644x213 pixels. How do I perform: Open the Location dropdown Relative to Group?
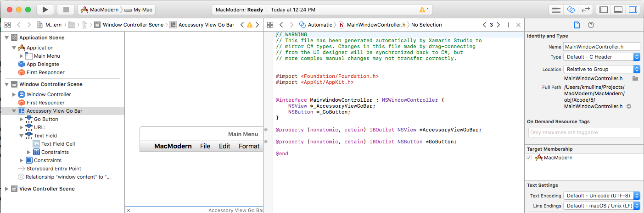click(x=601, y=69)
